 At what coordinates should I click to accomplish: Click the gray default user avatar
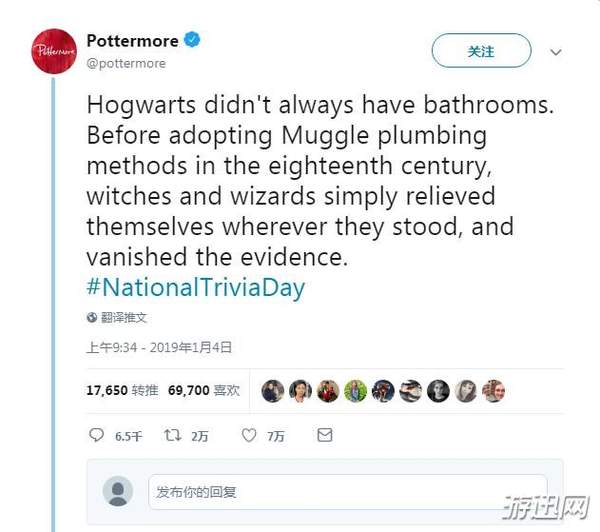point(118,491)
